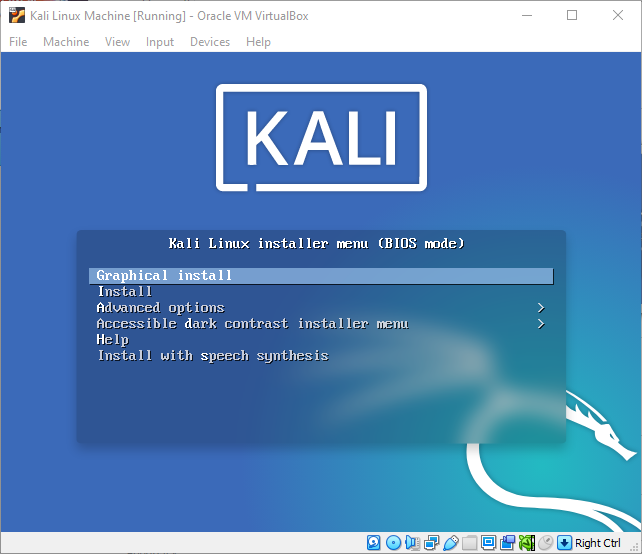Maximize the VirtualBox window
The height and width of the screenshot is (554, 642).
click(572, 16)
